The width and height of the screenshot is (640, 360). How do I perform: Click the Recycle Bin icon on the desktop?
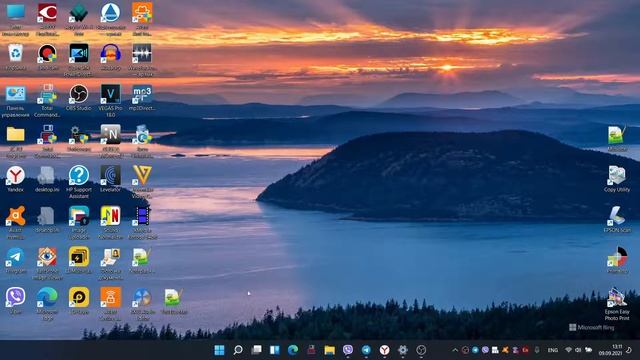16,53
